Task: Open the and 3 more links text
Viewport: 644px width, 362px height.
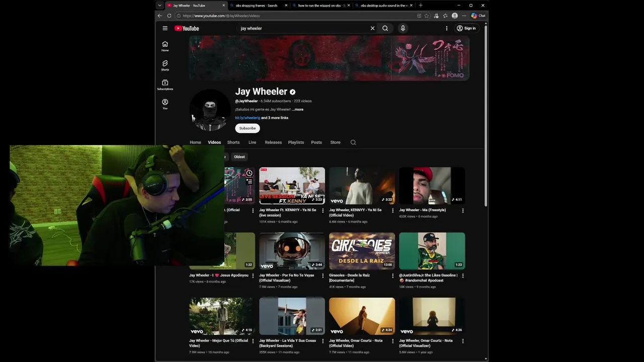Action: click(275, 118)
